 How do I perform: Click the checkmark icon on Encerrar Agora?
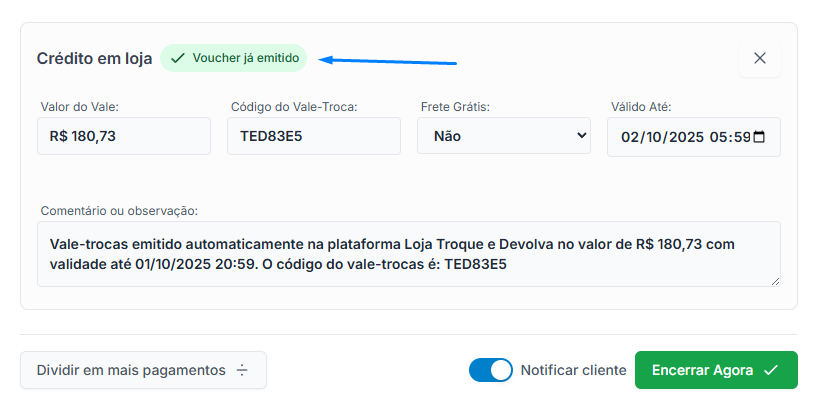click(771, 370)
